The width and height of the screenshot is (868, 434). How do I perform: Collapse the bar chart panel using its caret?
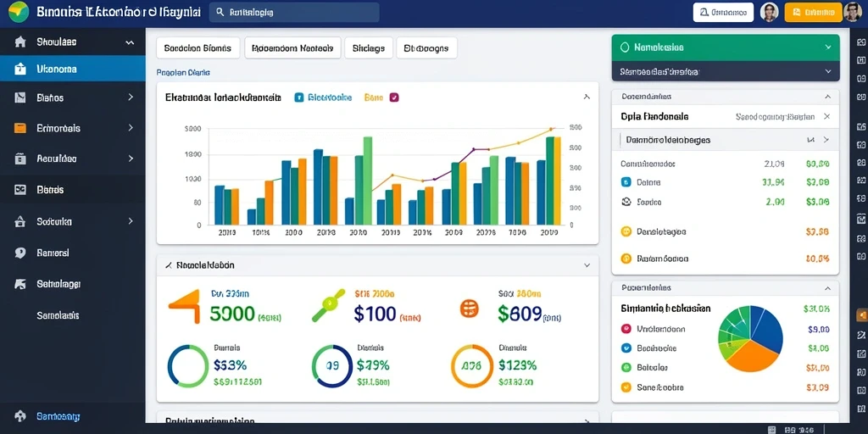[x=587, y=97]
